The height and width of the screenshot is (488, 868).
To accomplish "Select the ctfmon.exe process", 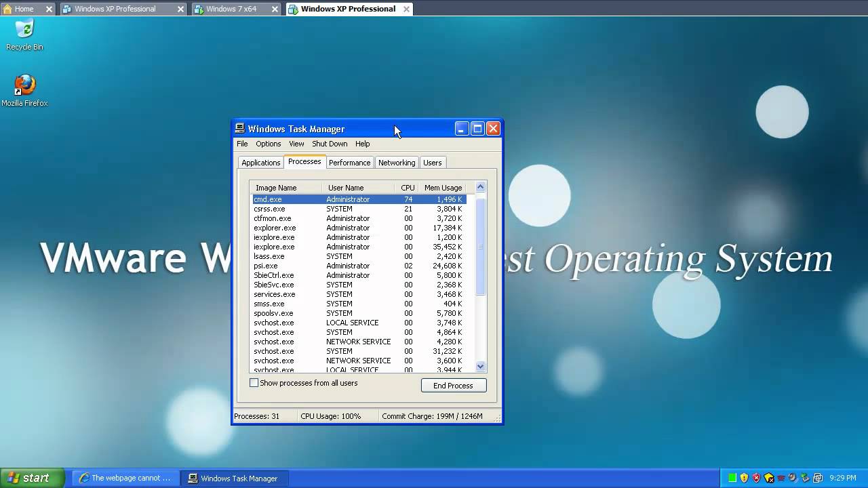I will click(359, 218).
